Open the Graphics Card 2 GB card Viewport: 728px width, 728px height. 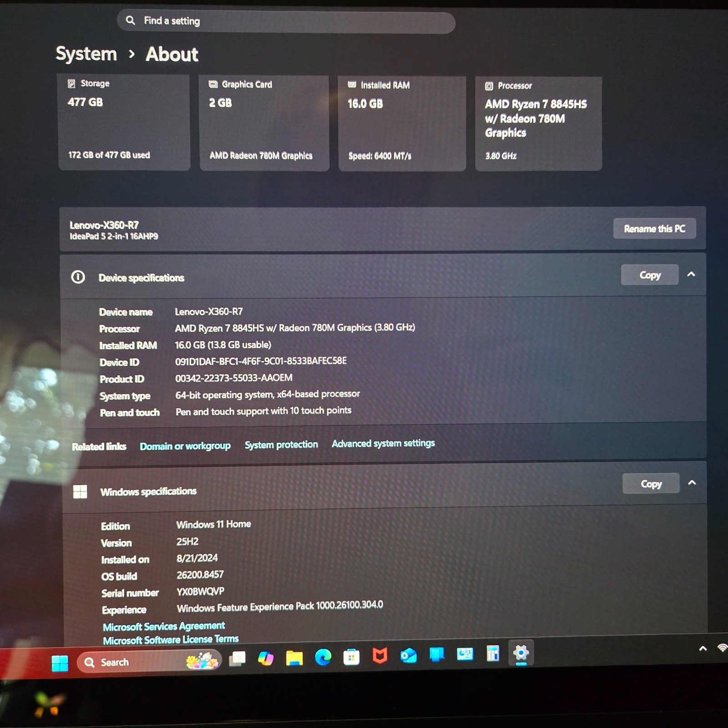[x=264, y=123]
